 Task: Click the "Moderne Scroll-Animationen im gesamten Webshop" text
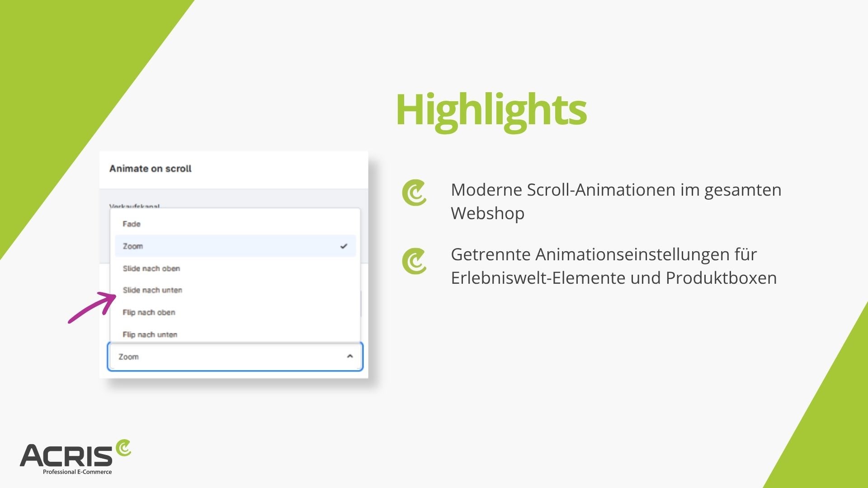[x=616, y=202]
